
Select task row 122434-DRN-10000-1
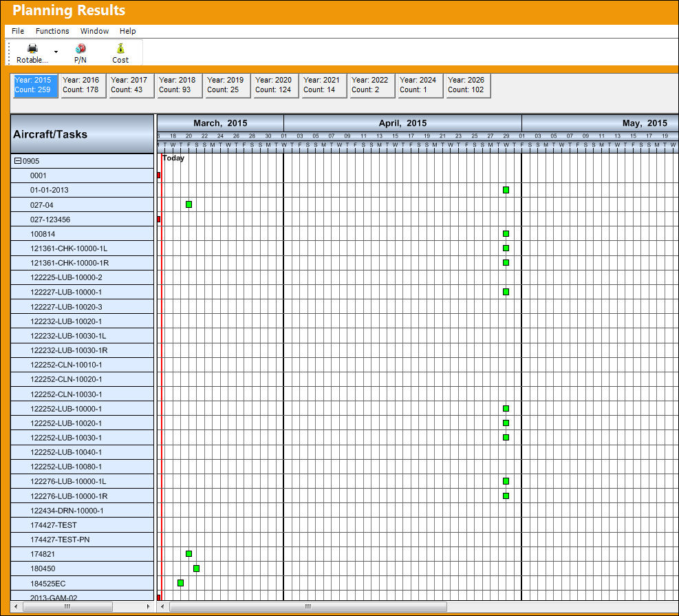83,510
